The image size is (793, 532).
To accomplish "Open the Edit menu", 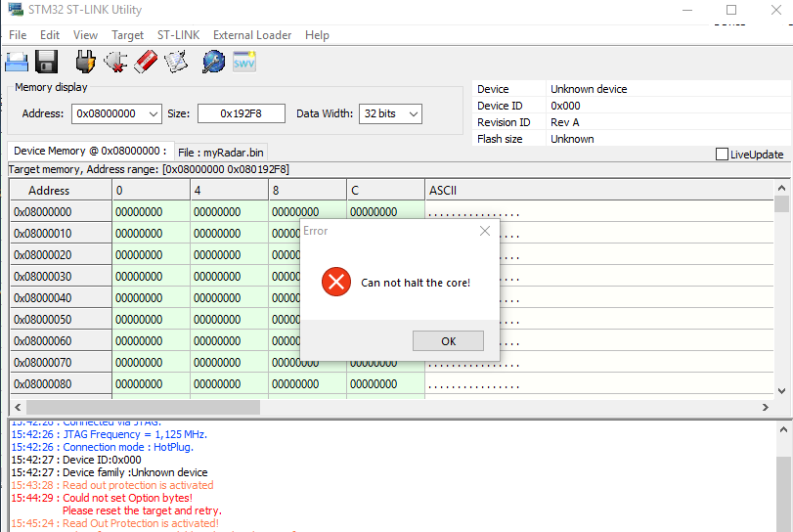I will click(x=50, y=35).
